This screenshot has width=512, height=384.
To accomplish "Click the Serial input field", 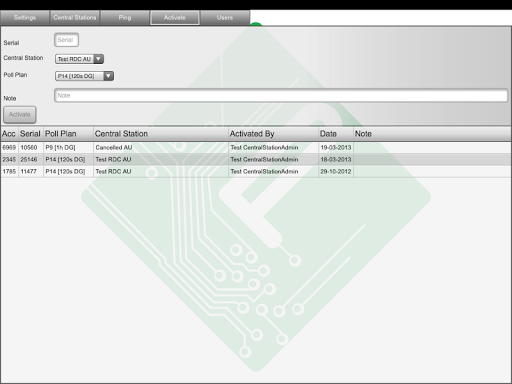I will [66, 40].
